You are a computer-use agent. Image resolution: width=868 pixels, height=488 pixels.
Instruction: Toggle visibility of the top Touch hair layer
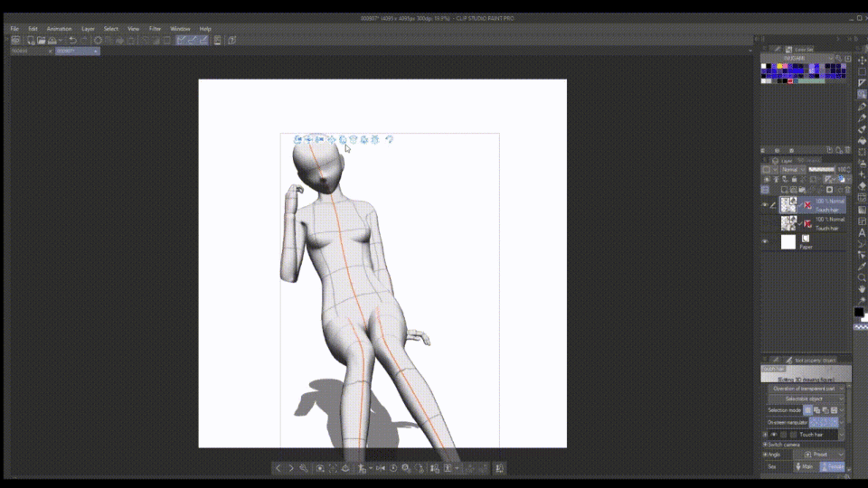click(765, 205)
